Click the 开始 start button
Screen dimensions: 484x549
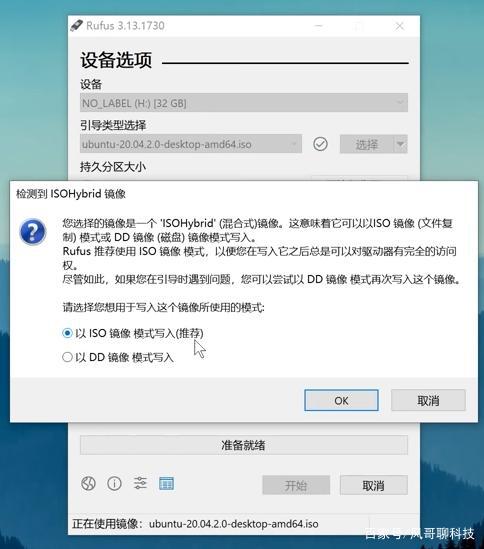tap(296, 485)
